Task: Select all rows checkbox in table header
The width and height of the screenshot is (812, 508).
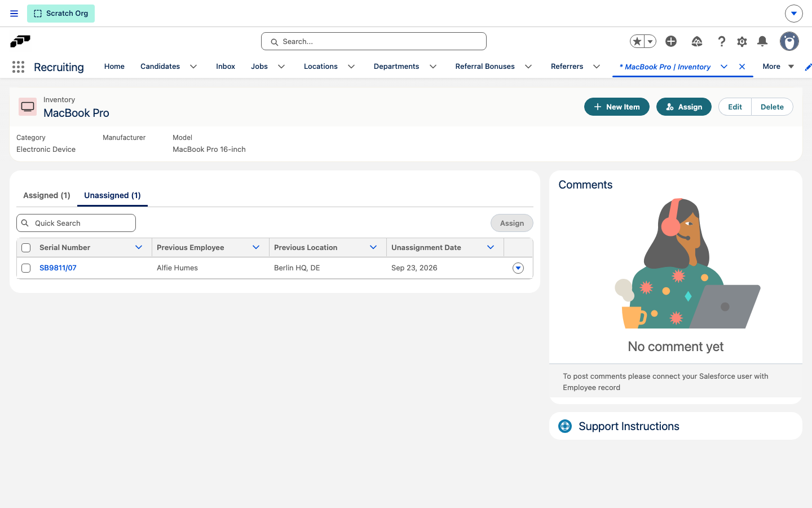Action: 26,248
